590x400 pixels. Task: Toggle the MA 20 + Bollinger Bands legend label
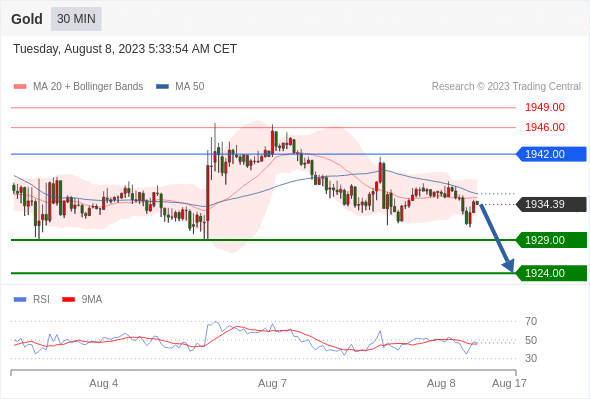[88, 87]
